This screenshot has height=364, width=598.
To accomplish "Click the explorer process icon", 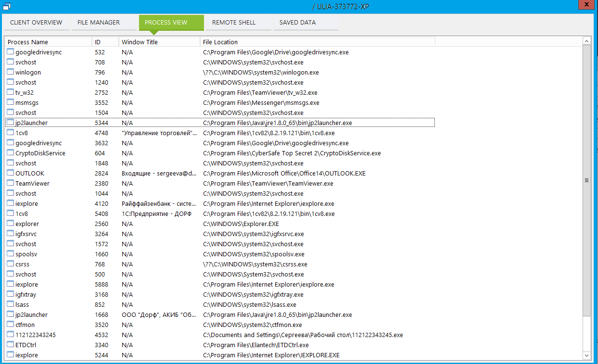I will pos(11,224).
